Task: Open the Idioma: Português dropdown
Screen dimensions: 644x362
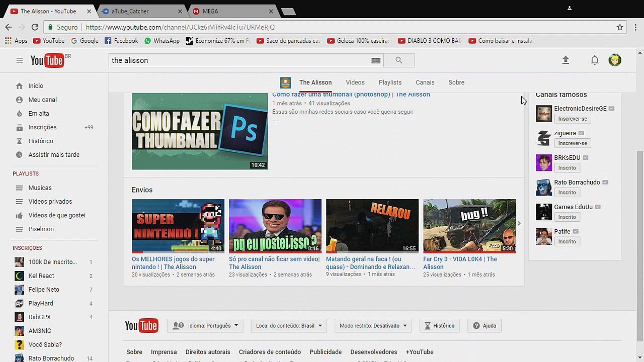Action: pyautogui.click(x=205, y=326)
